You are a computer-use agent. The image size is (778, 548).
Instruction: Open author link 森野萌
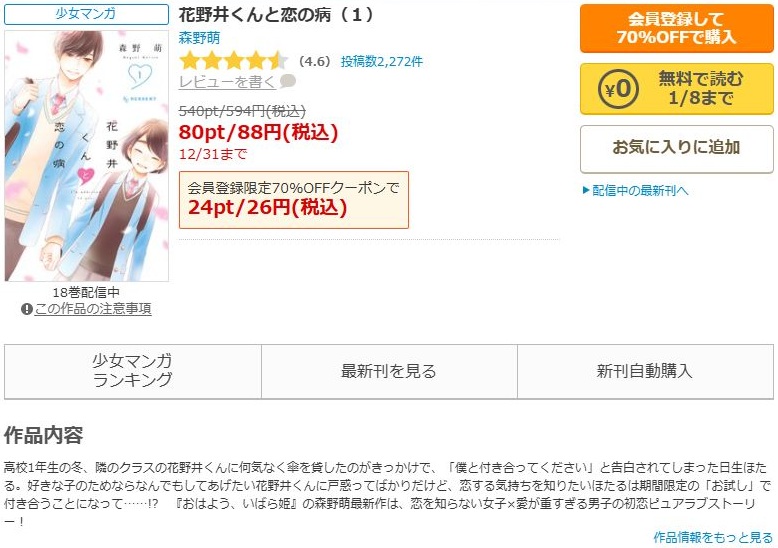[x=199, y=38]
